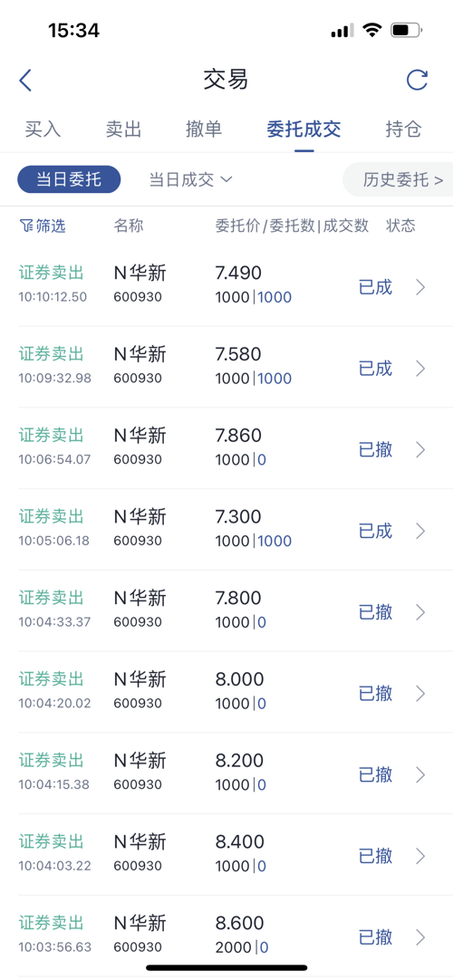Tap the back arrow icon
Screen dimensions: 453x980
(x=25, y=81)
